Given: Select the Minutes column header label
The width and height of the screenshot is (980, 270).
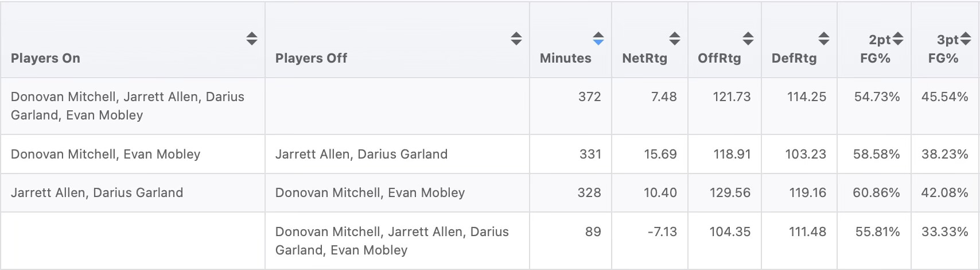Looking at the screenshot, I should click(565, 58).
